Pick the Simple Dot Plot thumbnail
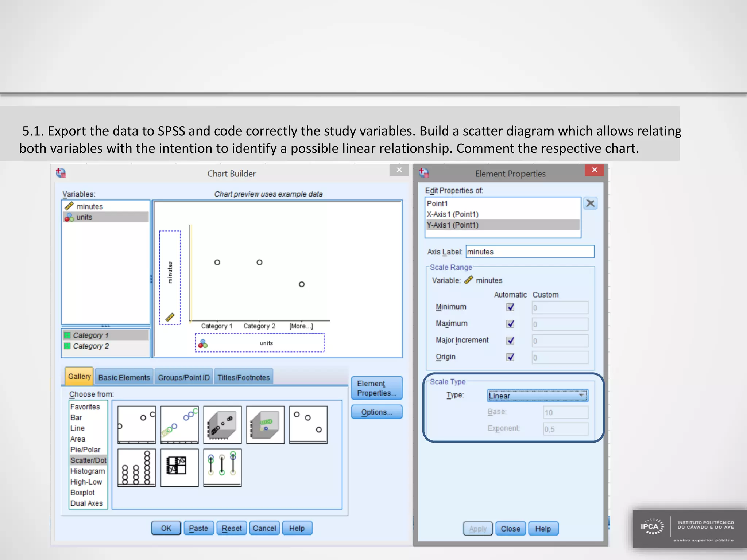 pos(136,468)
